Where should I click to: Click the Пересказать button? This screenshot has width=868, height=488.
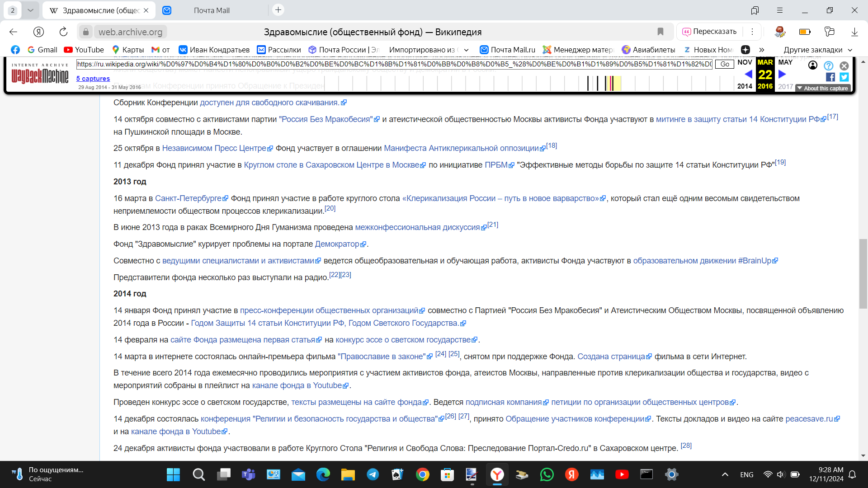710,32
